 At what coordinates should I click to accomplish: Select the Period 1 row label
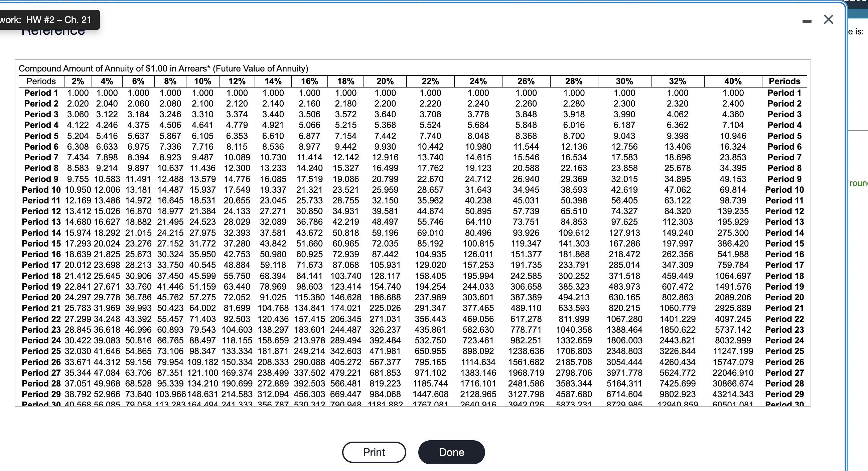tap(41, 93)
